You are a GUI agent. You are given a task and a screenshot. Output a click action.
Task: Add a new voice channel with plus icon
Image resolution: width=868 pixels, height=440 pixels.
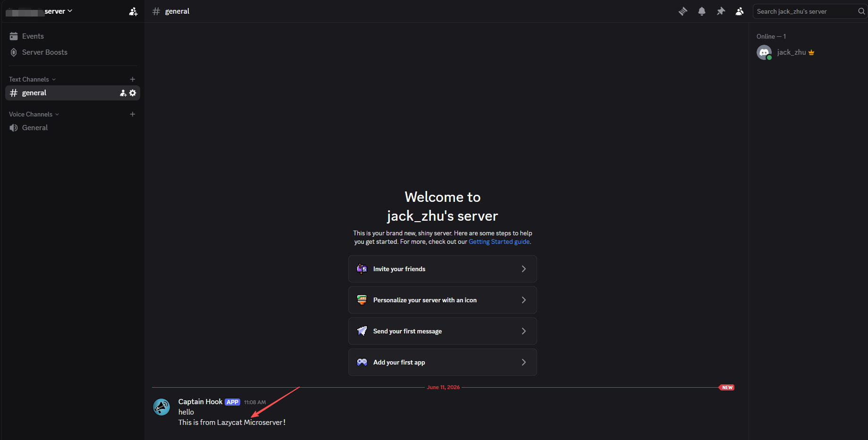coord(133,114)
